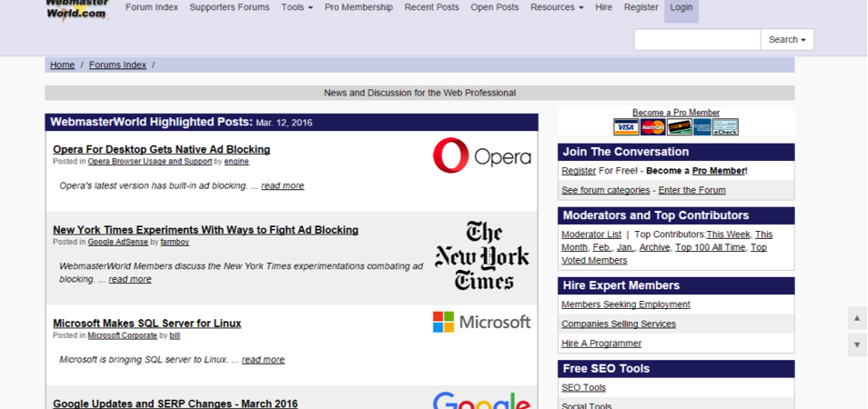Go to Forum Index in navbar
This screenshot has height=409, width=868.
[x=152, y=7]
